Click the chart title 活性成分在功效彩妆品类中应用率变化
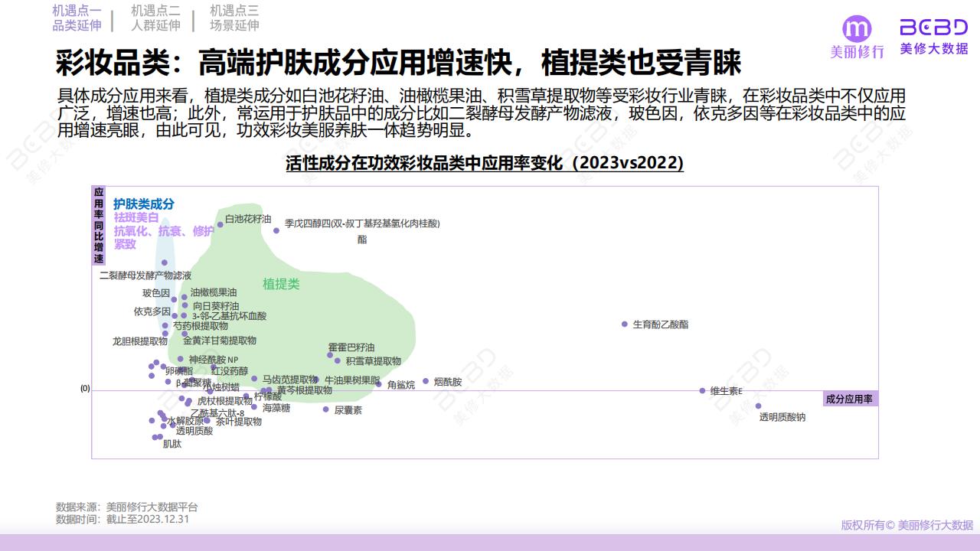Image resolution: width=980 pixels, height=551 pixels. 485,163
